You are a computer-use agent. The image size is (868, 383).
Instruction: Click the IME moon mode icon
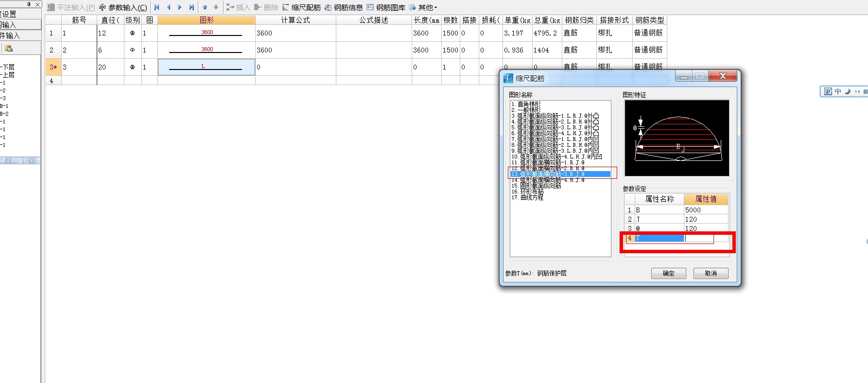[848, 91]
